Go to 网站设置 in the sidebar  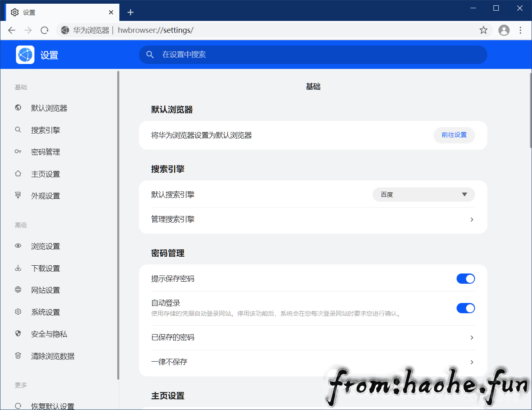pos(45,290)
